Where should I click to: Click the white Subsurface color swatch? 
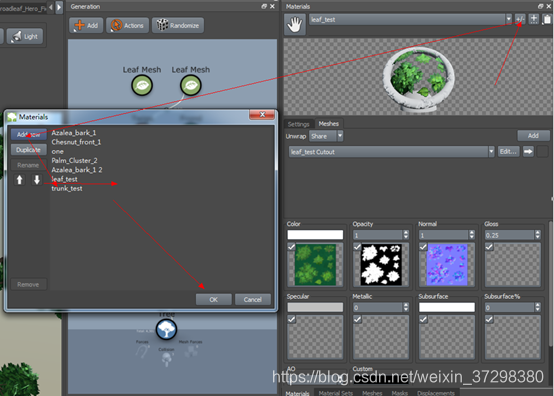point(447,307)
